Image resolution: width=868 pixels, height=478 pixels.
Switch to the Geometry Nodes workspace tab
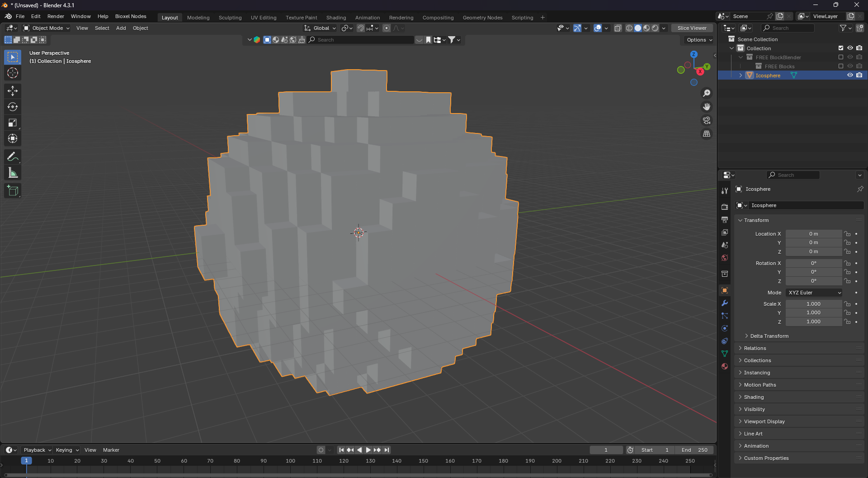click(x=482, y=18)
